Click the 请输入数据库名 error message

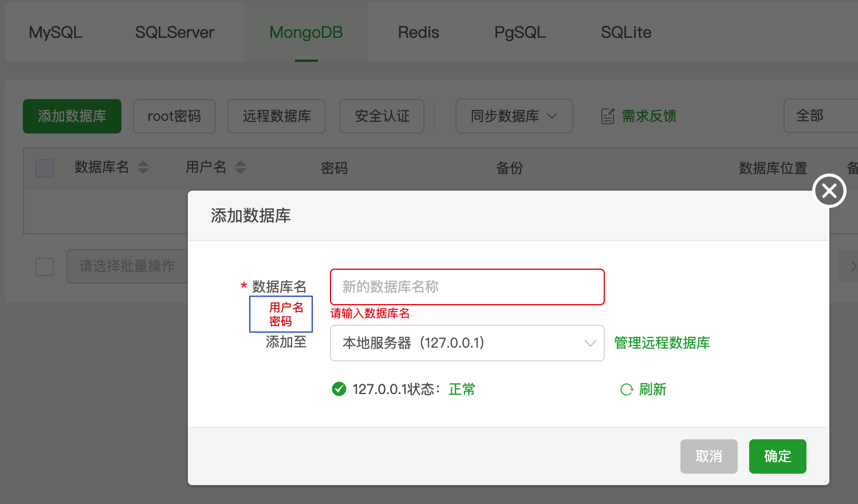pos(370,313)
